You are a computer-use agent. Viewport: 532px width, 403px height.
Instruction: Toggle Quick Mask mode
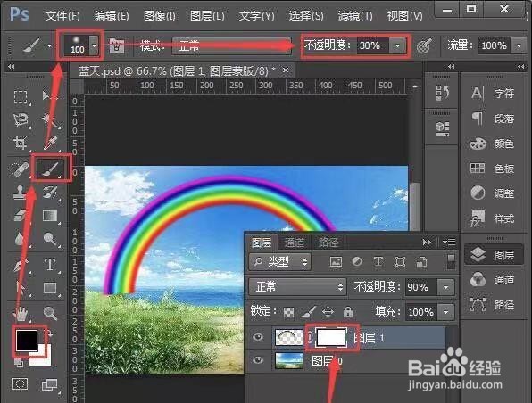20,384
